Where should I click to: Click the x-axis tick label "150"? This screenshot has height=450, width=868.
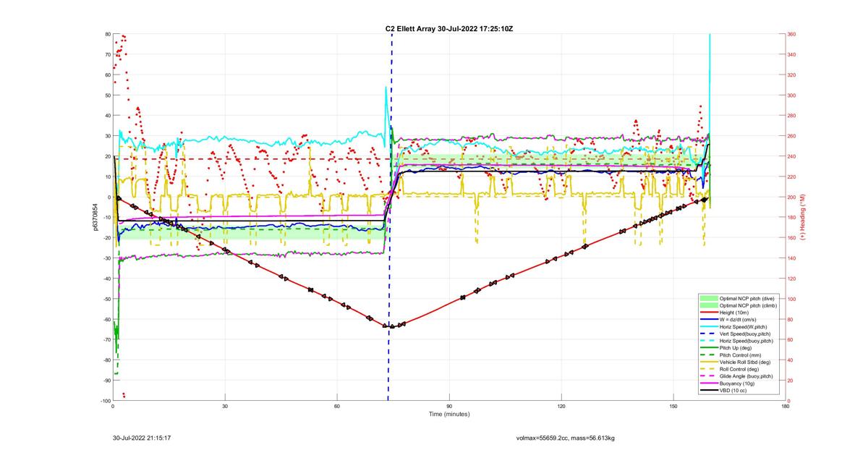(673, 406)
